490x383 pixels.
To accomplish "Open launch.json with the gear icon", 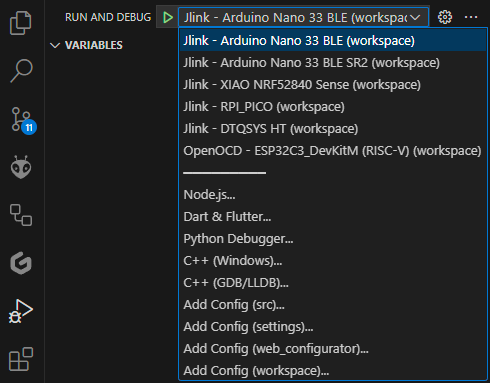I will click(x=445, y=17).
